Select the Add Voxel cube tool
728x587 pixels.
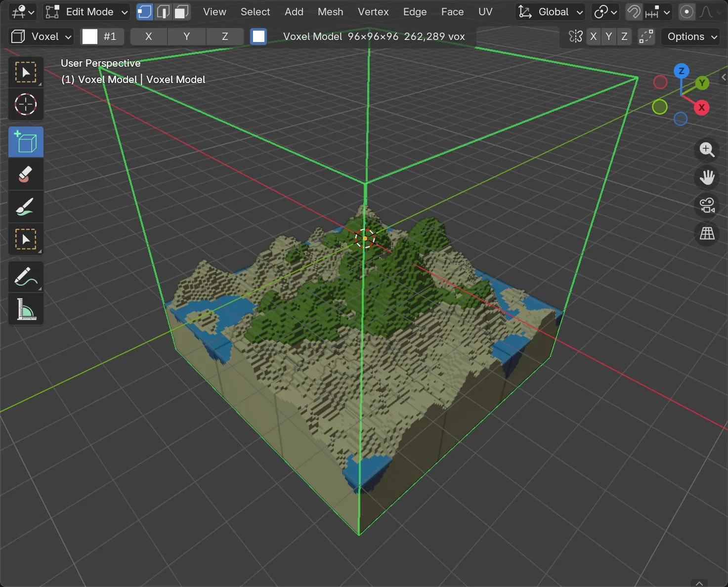click(x=26, y=142)
